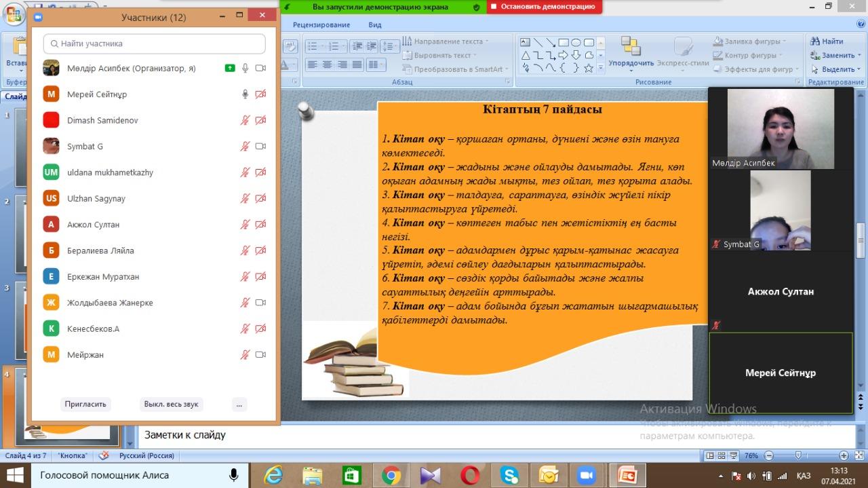868x488 pixels.
Task: Click the zoom slider in status bar
Action: coord(799,455)
